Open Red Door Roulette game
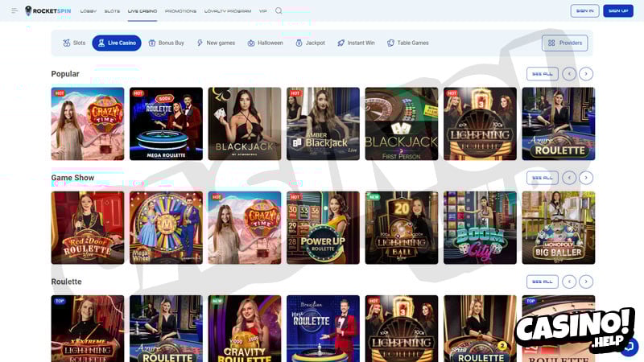644x362 pixels. tap(88, 228)
